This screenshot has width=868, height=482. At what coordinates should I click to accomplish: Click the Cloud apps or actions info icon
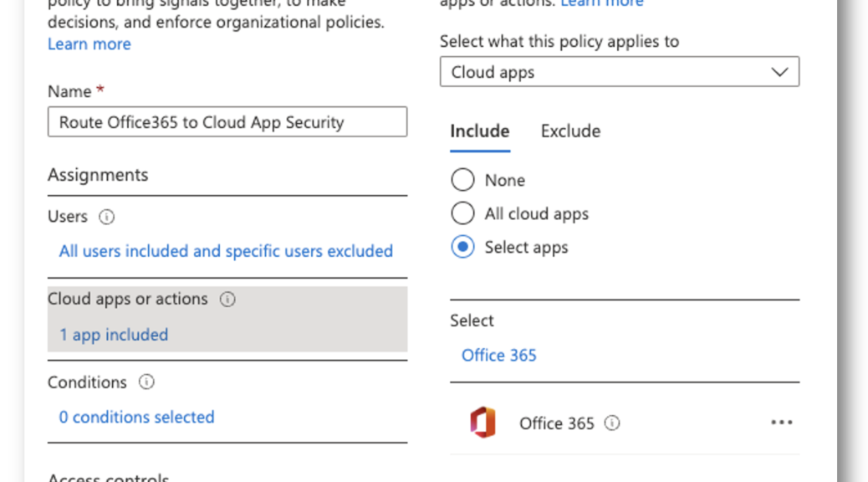click(x=227, y=300)
